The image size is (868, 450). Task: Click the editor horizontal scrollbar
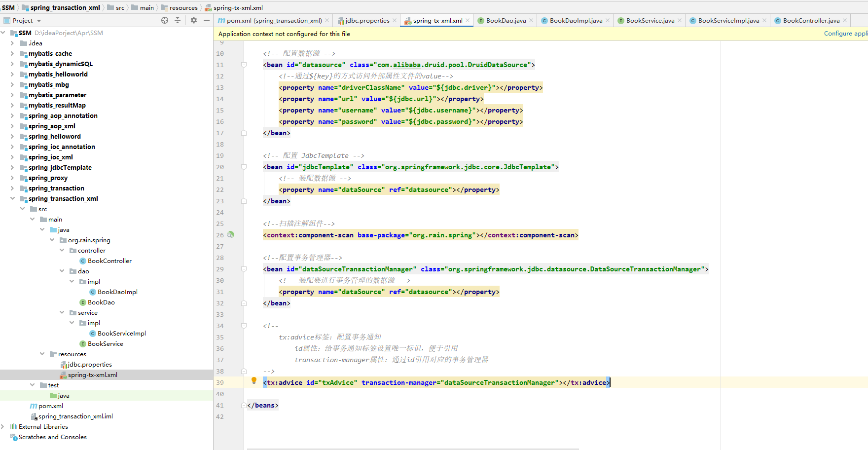412,449
